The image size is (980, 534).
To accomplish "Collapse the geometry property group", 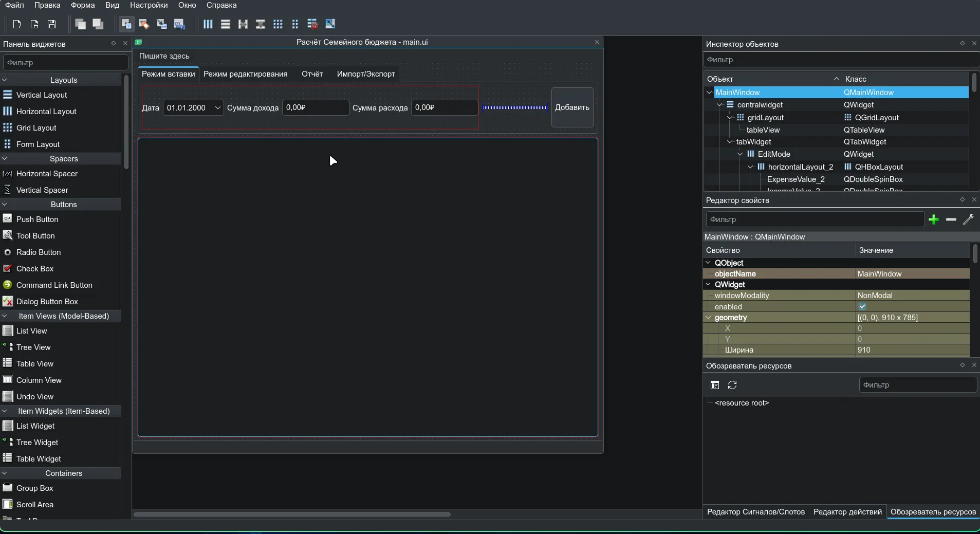I will tap(708, 318).
